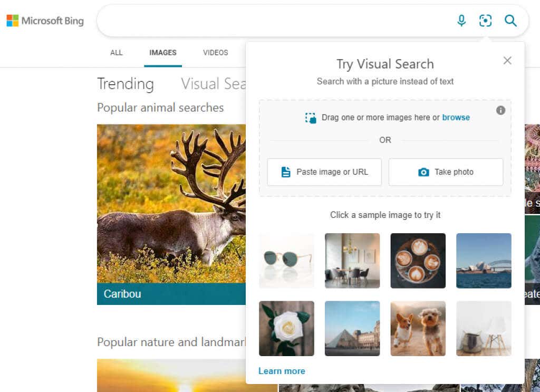
Task: Try the sunglasses sample image
Action: (x=286, y=261)
